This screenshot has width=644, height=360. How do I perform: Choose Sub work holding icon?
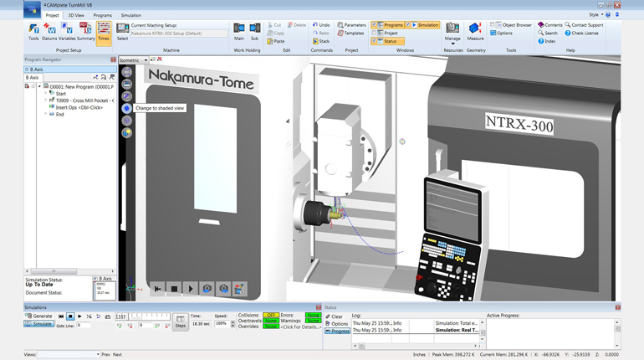(x=254, y=32)
